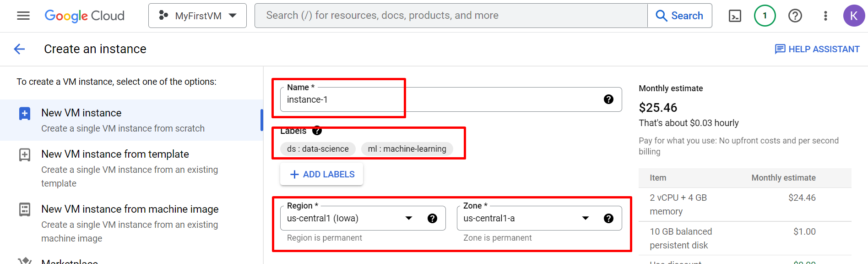The image size is (868, 264).
Task: Open the help question mark menu
Action: pyautogui.click(x=795, y=16)
